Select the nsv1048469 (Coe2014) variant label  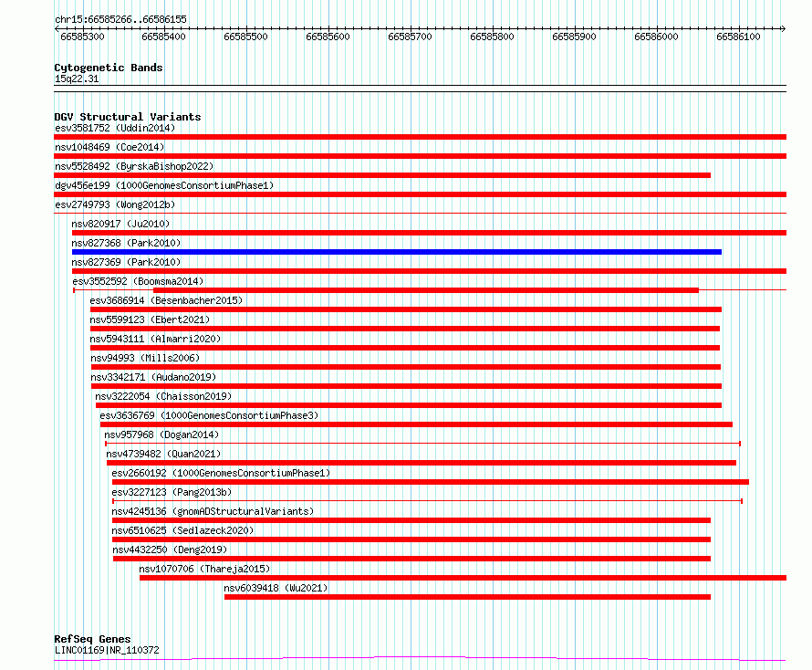pyautogui.click(x=109, y=147)
